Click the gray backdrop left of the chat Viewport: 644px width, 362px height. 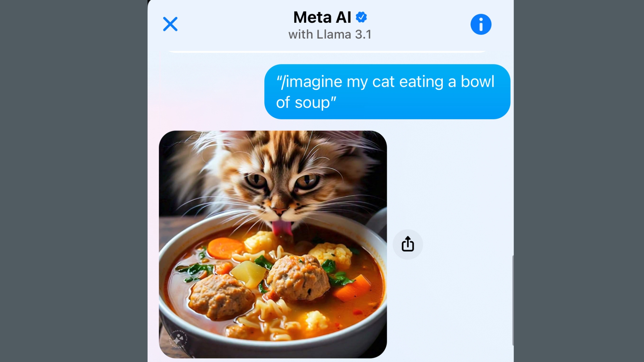click(x=73, y=181)
